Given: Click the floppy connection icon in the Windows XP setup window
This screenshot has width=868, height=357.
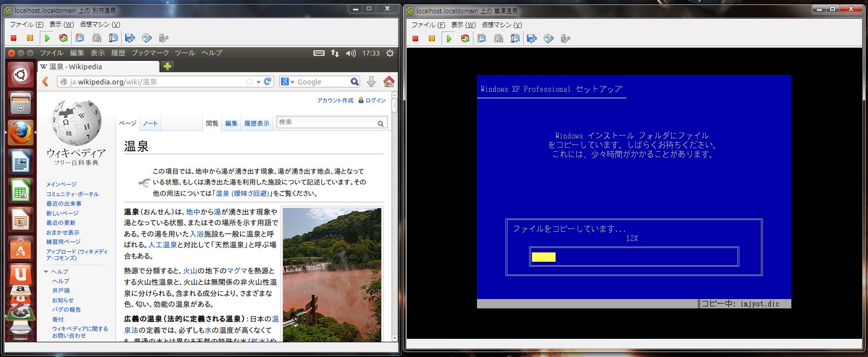Looking at the screenshot, I should pos(532,38).
